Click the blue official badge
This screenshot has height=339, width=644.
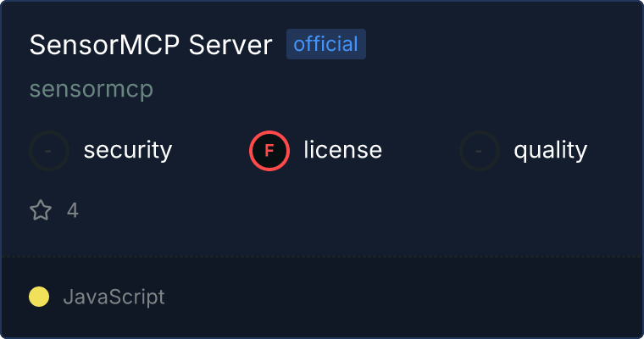click(x=326, y=44)
